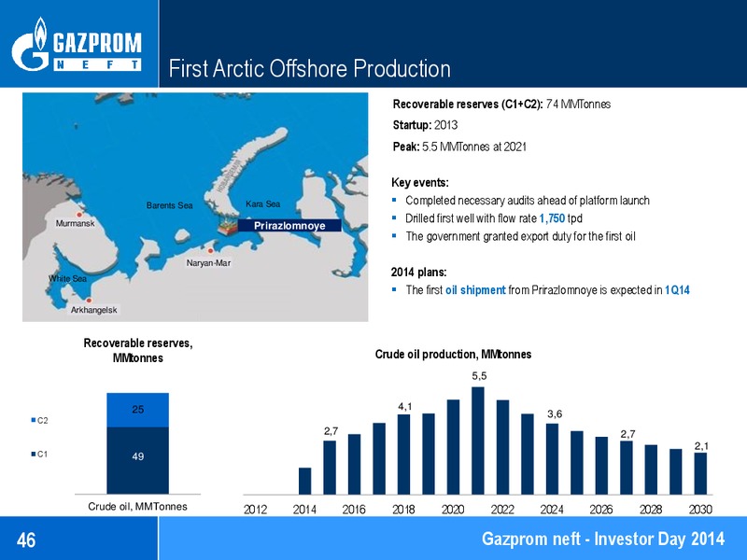Click the 'Arkhangelsk' city label

[94, 310]
